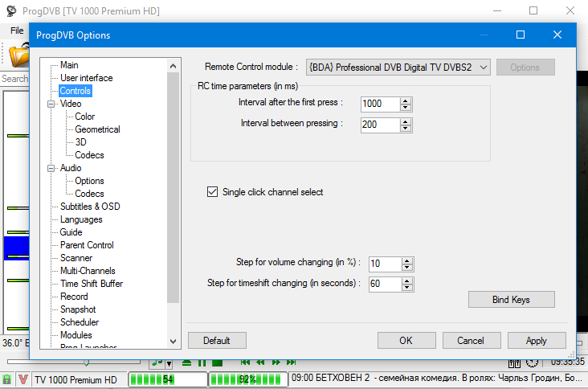The image size is (588, 389).
Task: Click the Bind Keys button
Action: coord(511,300)
